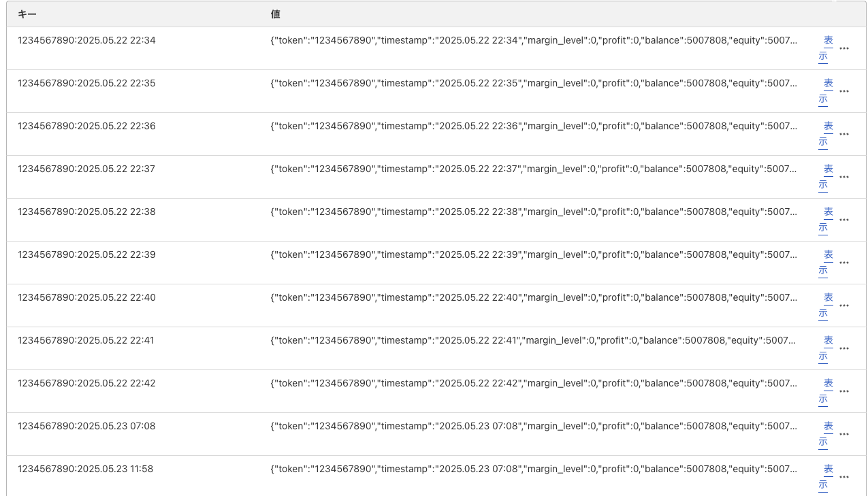Show the value for key 2025.05.22 22:41

tap(826, 348)
